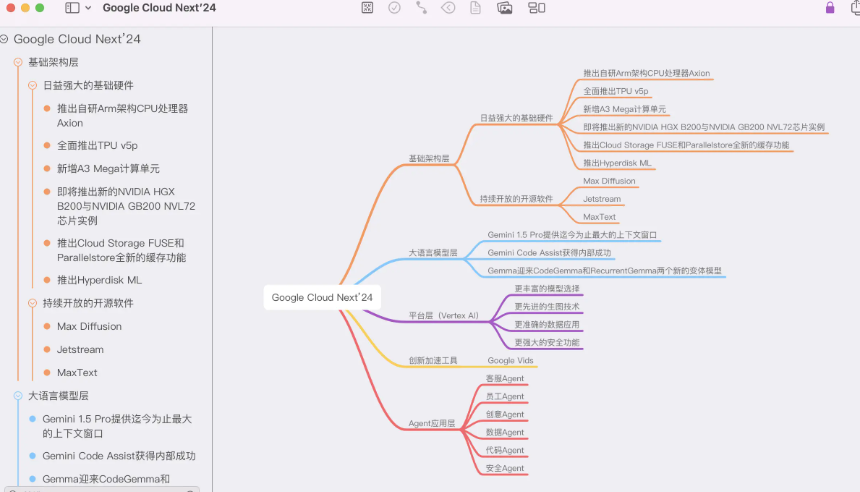
Task: Select NVIDIA HGX B200 node on mind map
Action: click(704, 127)
